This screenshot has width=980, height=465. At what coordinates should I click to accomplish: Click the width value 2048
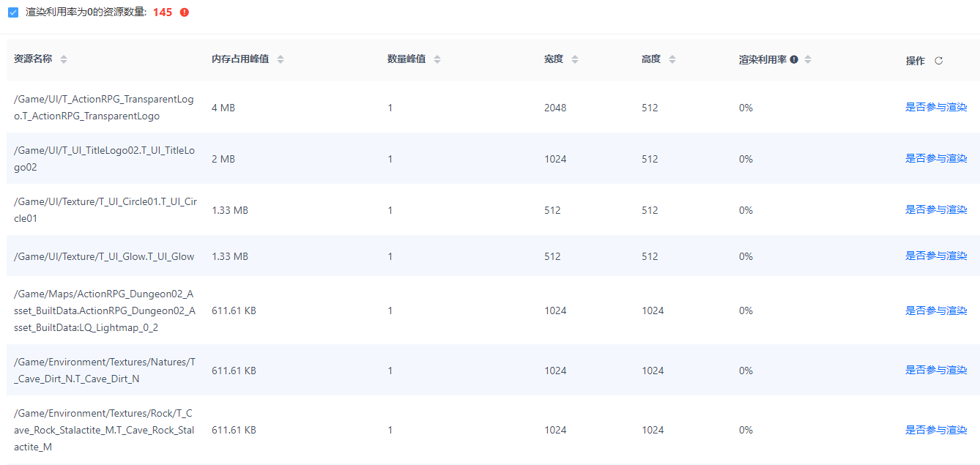point(555,108)
